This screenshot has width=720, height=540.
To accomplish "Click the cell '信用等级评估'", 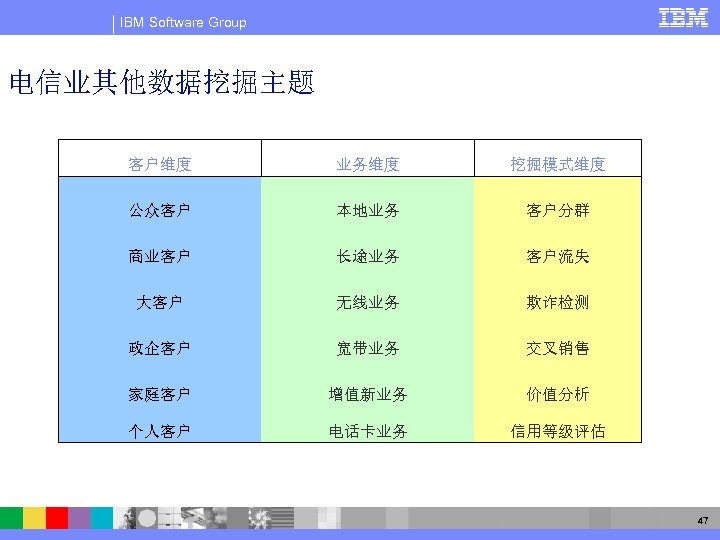I will pyautogui.click(x=558, y=431).
